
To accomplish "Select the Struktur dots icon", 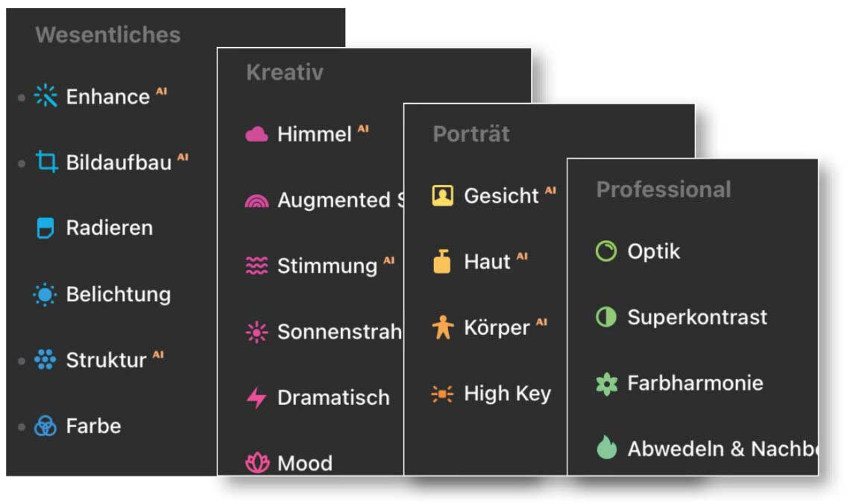I will (45, 360).
